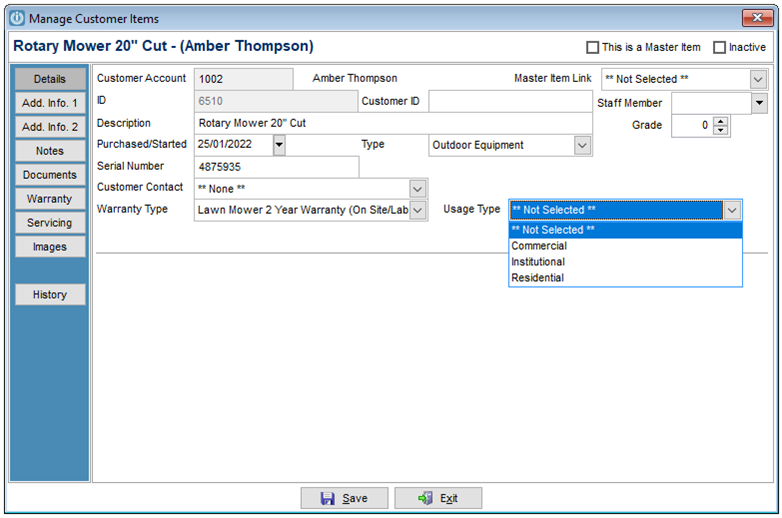
Task: Click the Purchased/Started date 25/01/2022
Action: click(234, 145)
